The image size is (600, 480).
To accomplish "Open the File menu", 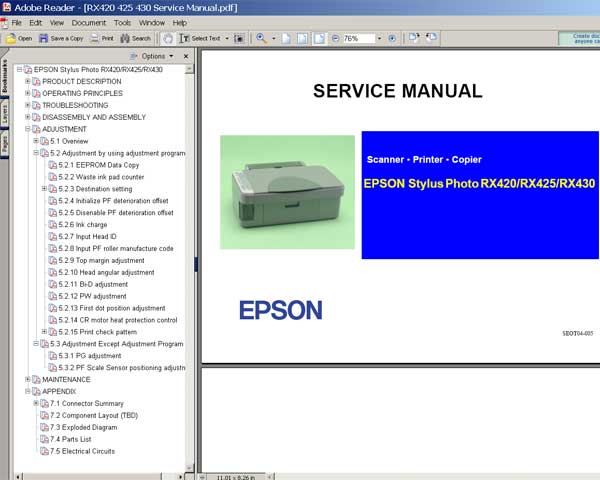I will [16, 23].
